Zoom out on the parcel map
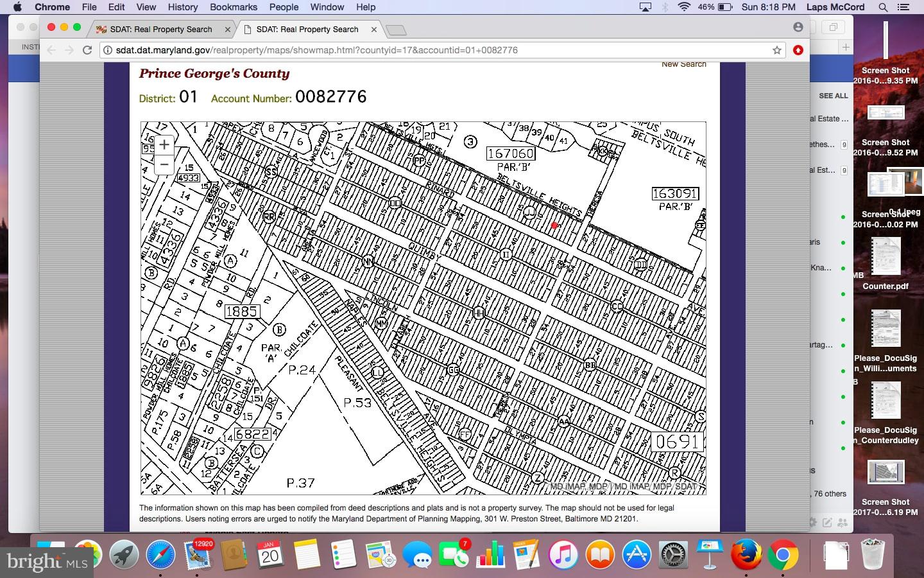 point(164,164)
